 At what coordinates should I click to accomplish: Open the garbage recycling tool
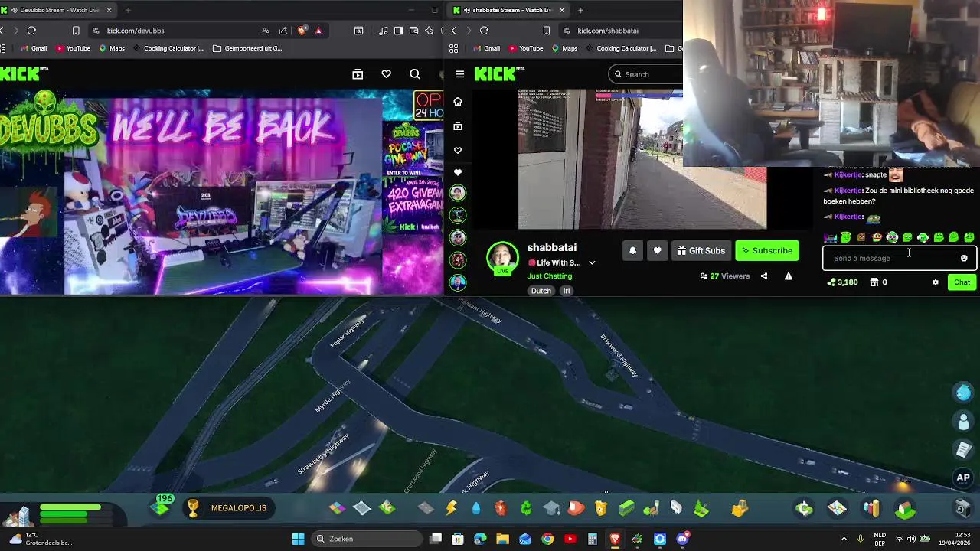click(x=526, y=508)
